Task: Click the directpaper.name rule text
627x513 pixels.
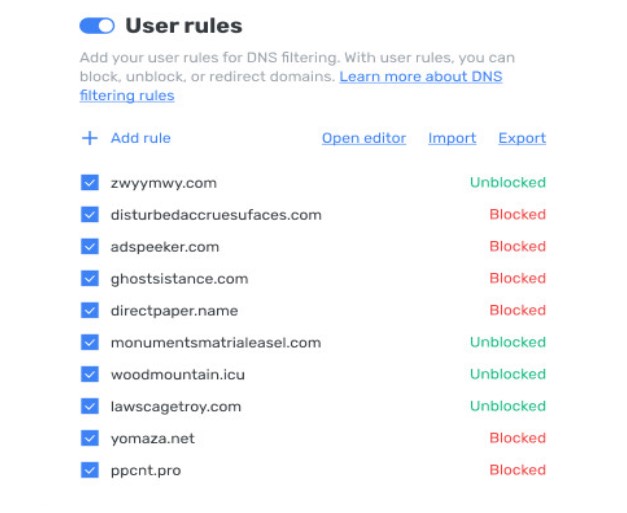Action: [x=174, y=311]
